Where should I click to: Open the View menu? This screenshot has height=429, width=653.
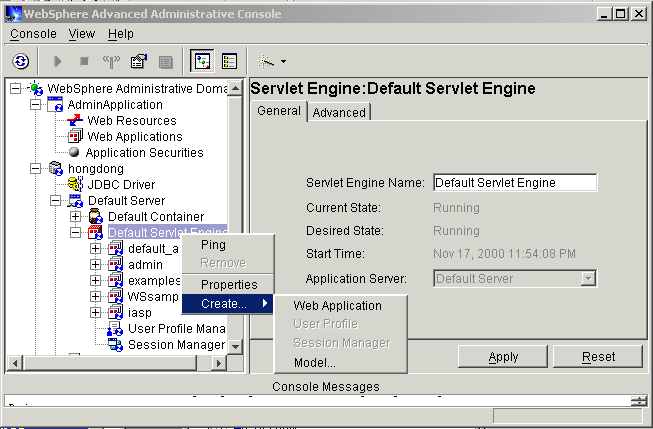[82, 34]
